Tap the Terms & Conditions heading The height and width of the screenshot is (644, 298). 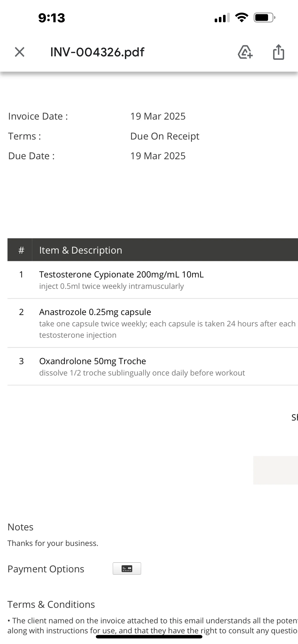51,604
